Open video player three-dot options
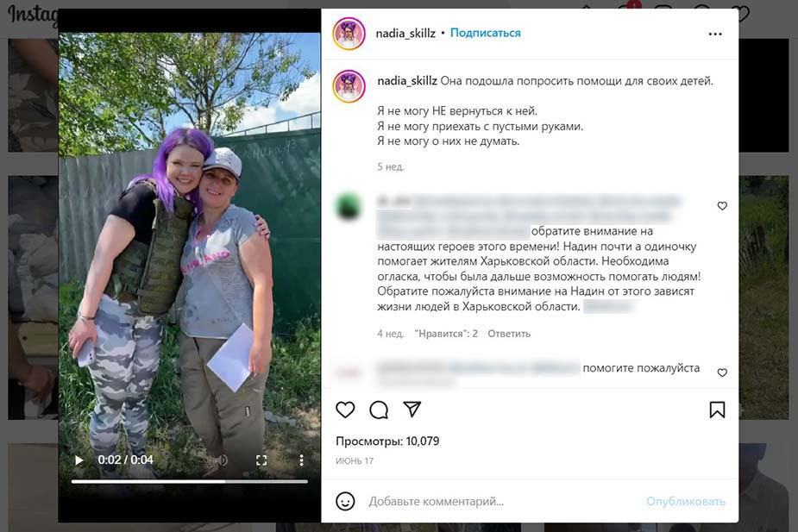This screenshot has width=798, height=532. tap(301, 460)
